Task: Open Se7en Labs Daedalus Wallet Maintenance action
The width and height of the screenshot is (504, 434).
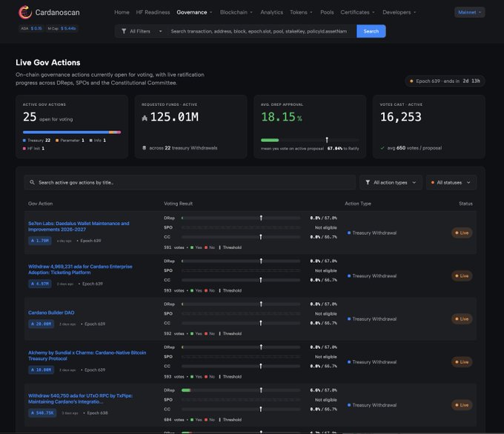Action: pyautogui.click(x=79, y=226)
